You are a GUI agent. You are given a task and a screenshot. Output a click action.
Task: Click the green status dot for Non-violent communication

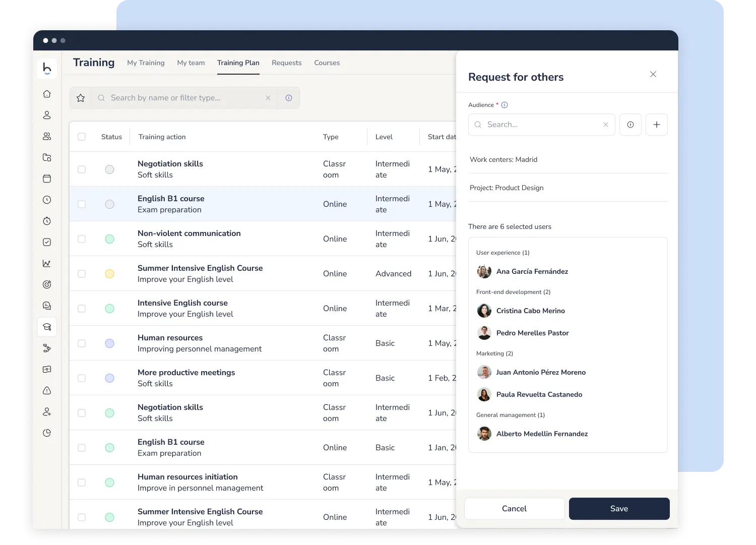[109, 239]
